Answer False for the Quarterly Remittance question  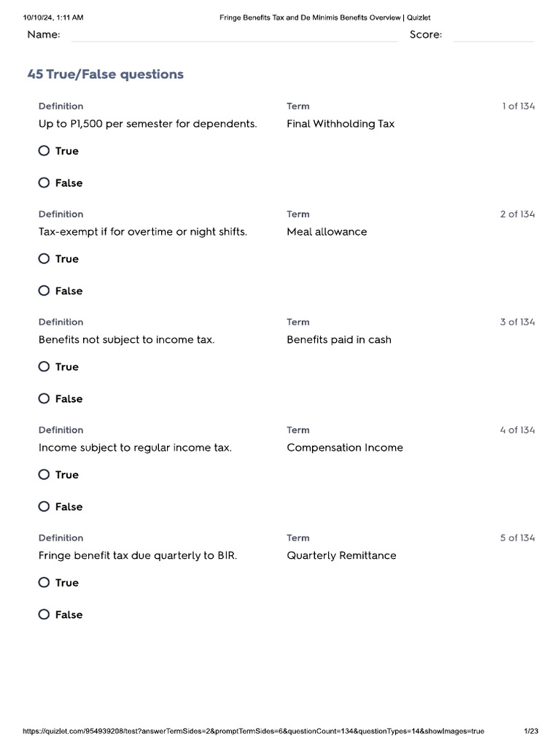click(44, 615)
